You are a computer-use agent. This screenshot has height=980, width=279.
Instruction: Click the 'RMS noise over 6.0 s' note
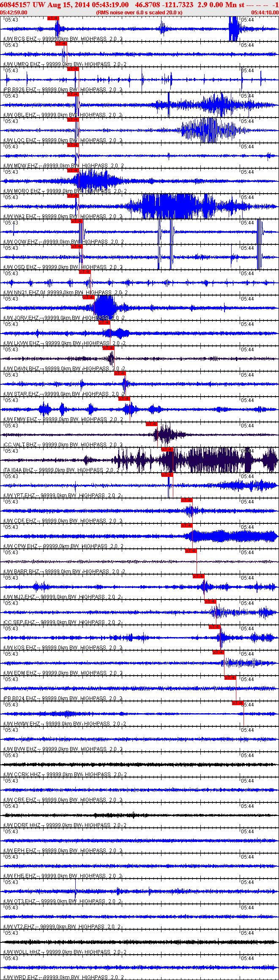(139, 13)
